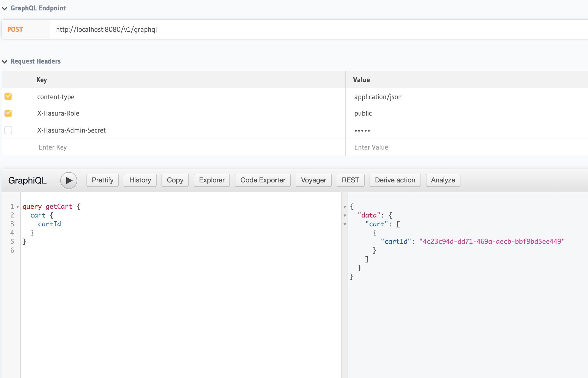Fold line 1 of the query editor
The image size is (588, 378).
18,207
